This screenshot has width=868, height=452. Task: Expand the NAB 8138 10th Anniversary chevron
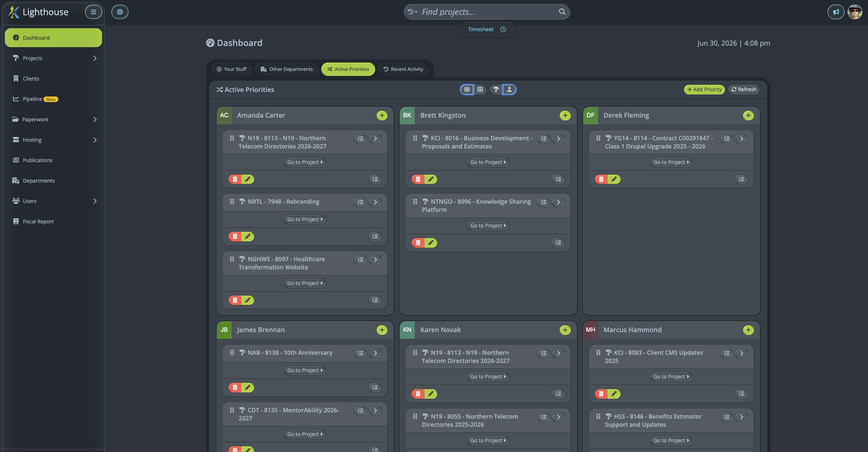tap(375, 353)
